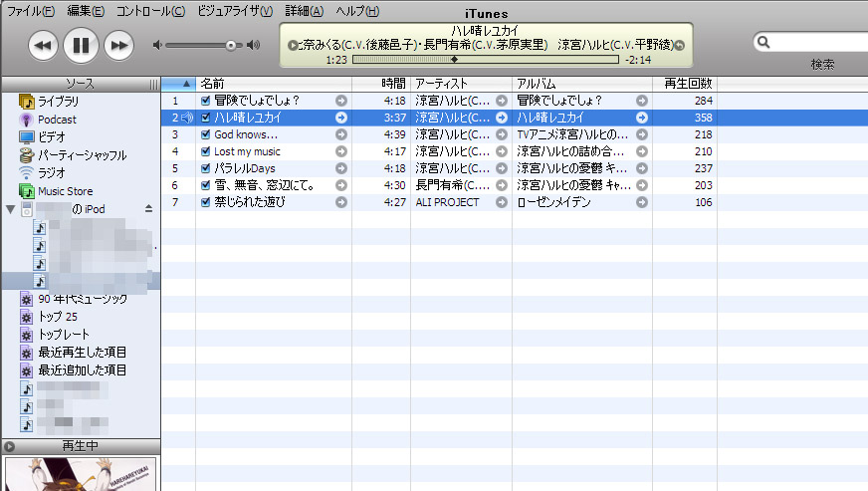Uncheck the 禁じられた遊び song checkbox
Image resolution: width=868 pixels, height=491 pixels.
[x=205, y=202]
